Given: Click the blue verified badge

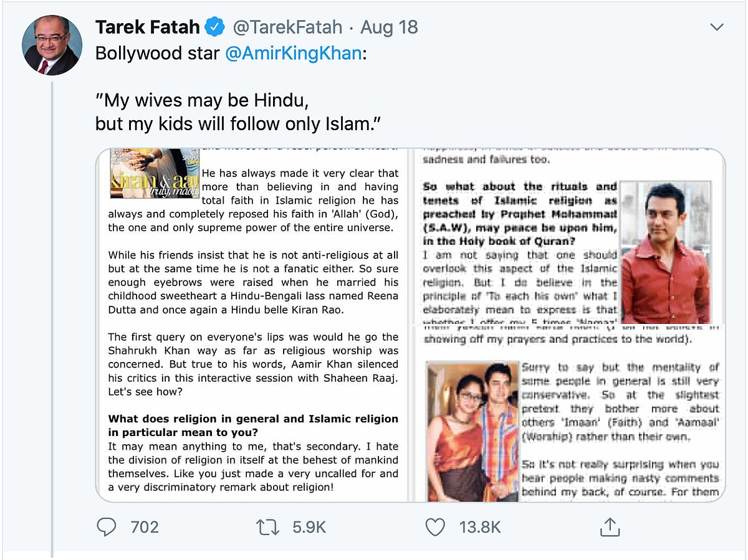Looking at the screenshot, I should pos(216,27).
